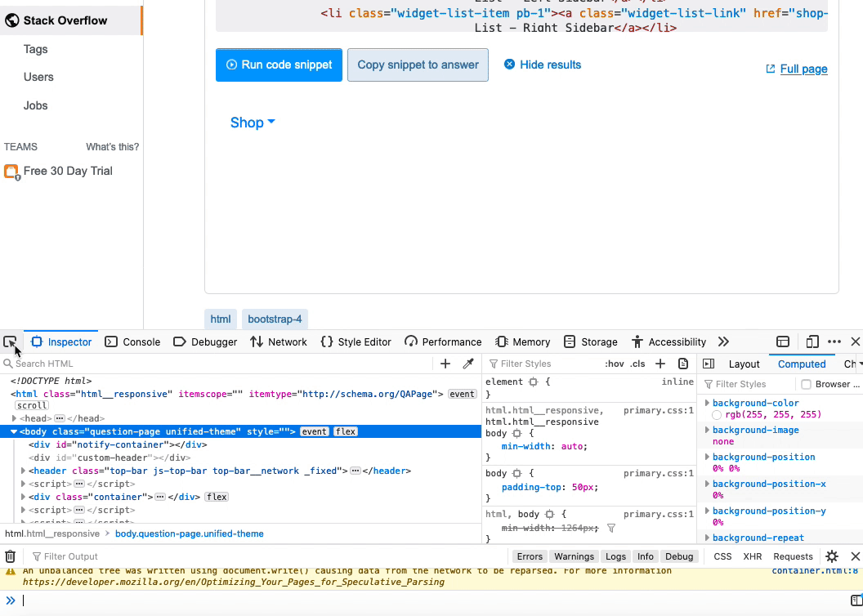The image size is (863, 616).
Task: Focus the Filter Output field
Action: pyautogui.click(x=73, y=556)
